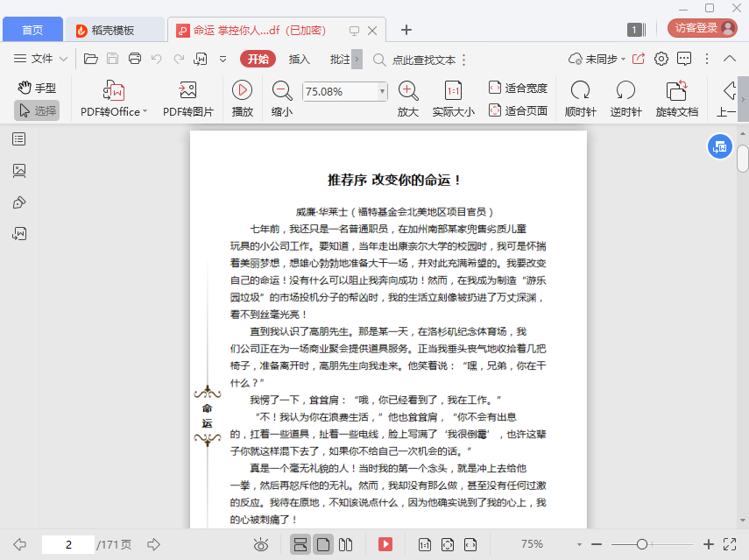Choose 适合页面 fit page
749x560 pixels.
[519, 110]
